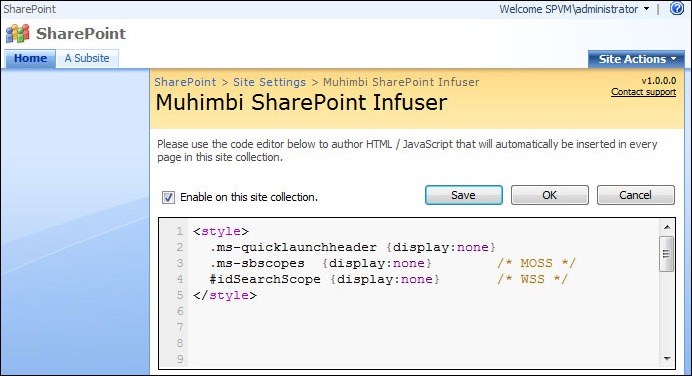Click the opening <style> tag on line 1
Viewport: 692px width, 376px height.
click(x=221, y=231)
